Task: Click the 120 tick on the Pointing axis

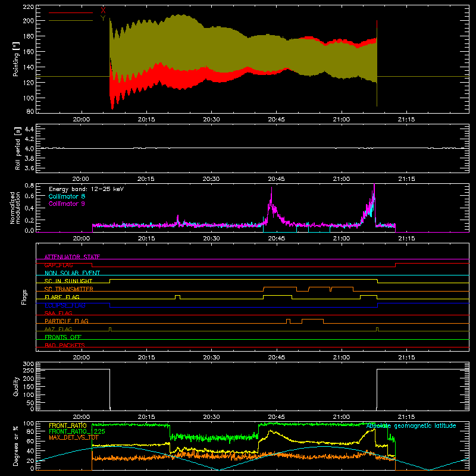Action: tap(28, 83)
